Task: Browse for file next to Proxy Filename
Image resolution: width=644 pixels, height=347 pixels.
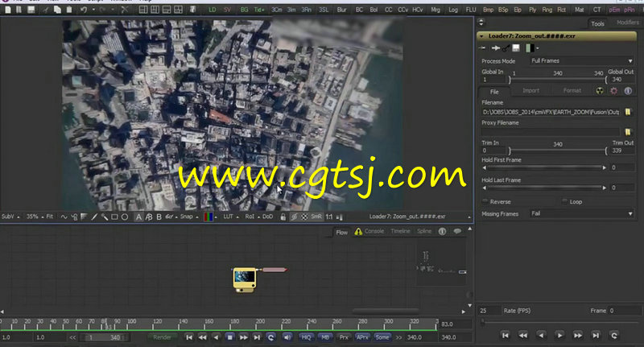Action: click(628, 132)
